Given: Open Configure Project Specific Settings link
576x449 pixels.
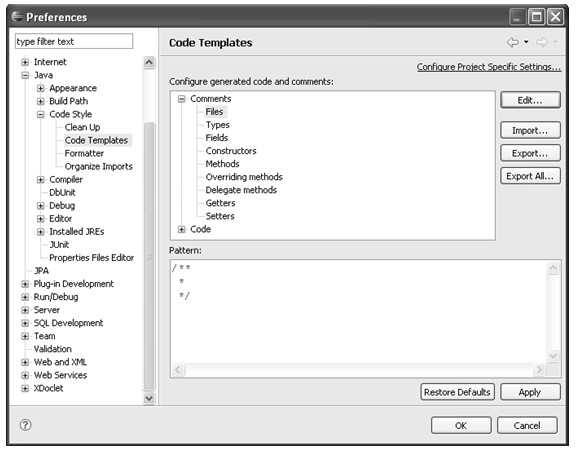Looking at the screenshot, I should [x=489, y=67].
